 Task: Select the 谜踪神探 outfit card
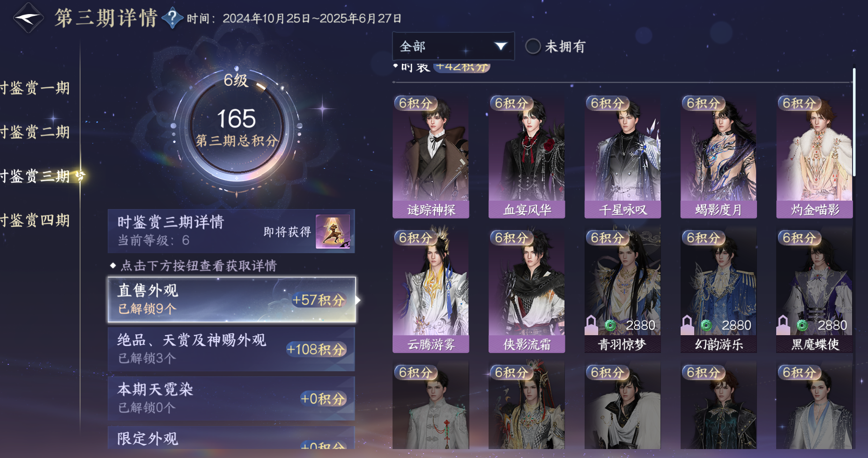click(x=430, y=157)
